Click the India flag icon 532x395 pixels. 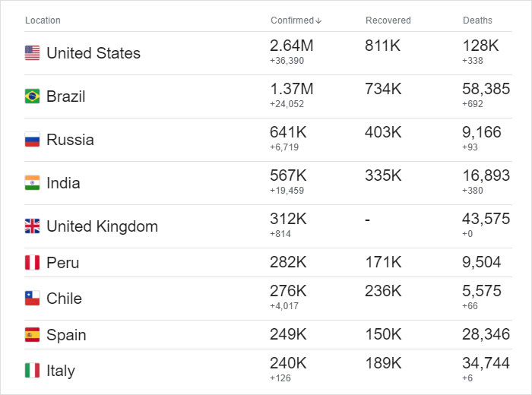(x=32, y=183)
